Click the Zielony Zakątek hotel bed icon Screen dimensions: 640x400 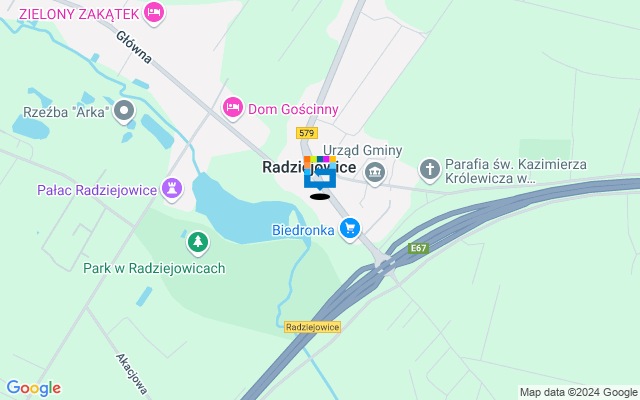pos(153,13)
